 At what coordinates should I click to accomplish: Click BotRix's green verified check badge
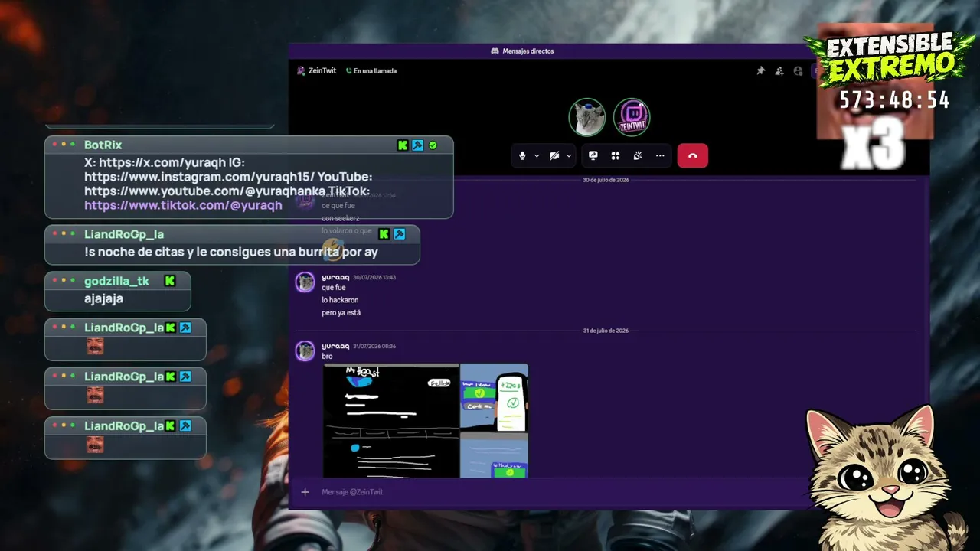pos(433,145)
